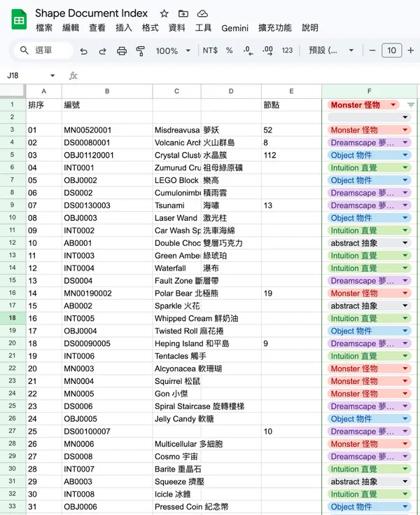Open the 格式 menu
This screenshot has height=515, width=420.
tap(150, 28)
